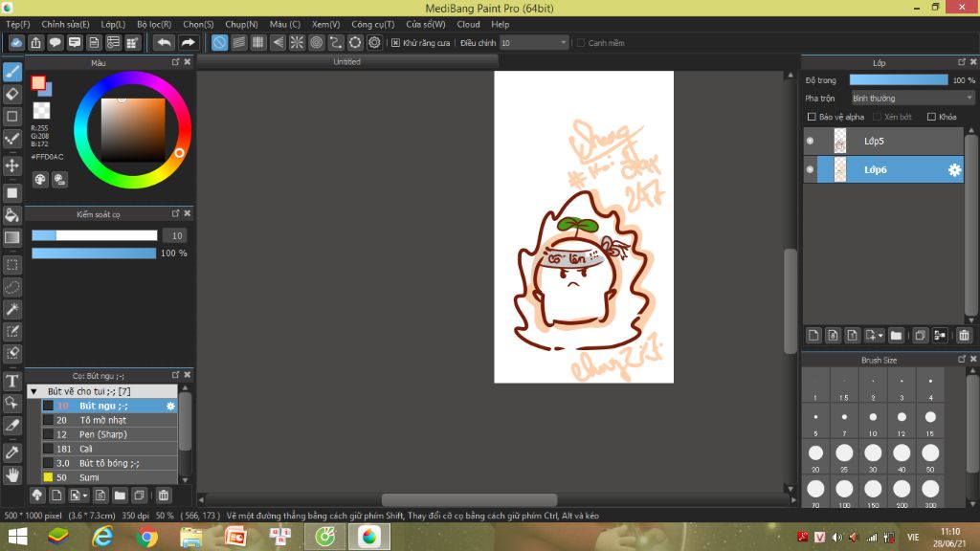Toggle the Khử răng cưa checkbox

(x=395, y=42)
